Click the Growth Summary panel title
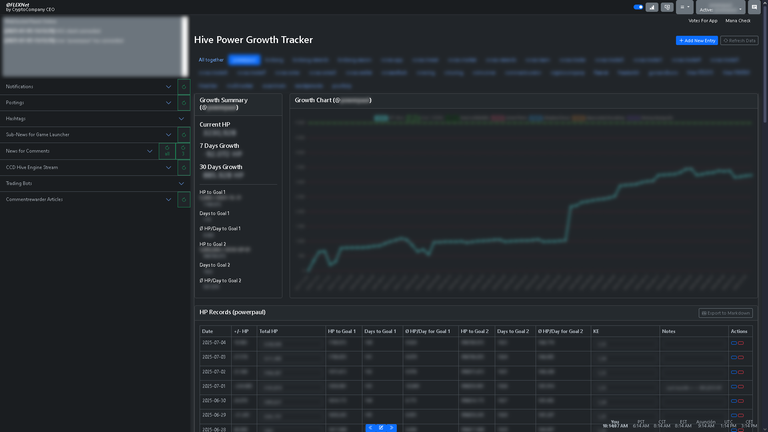 point(223,103)
